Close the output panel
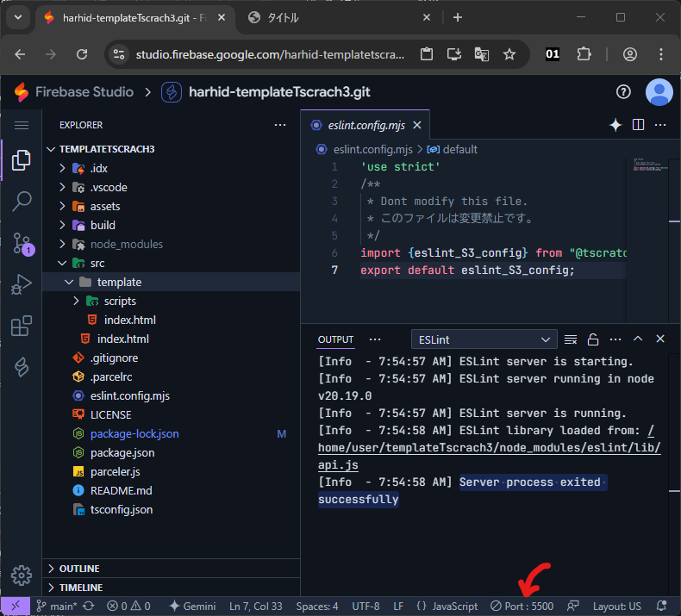The width and height of the screenshot is (681, 616). pyautogui.click(x=660, y=339)
